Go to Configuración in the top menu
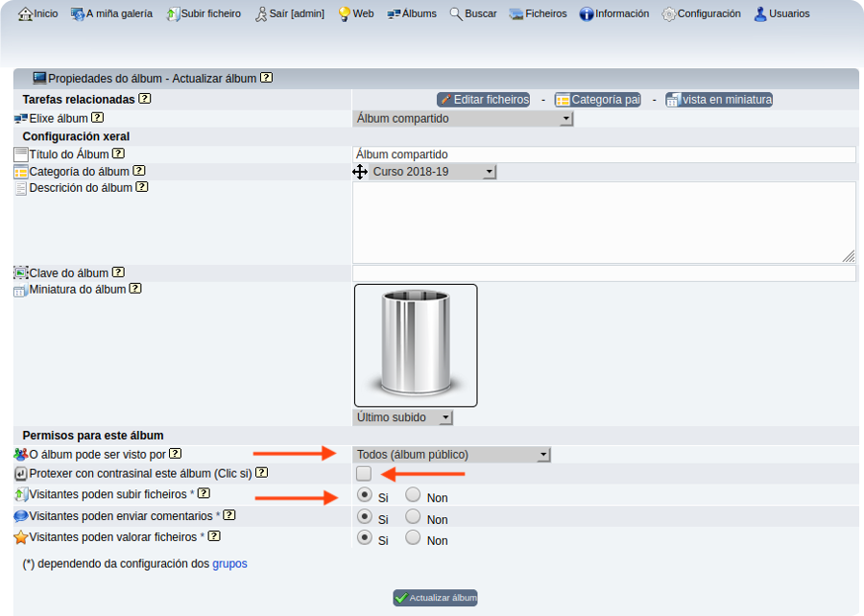 (701, 14)
